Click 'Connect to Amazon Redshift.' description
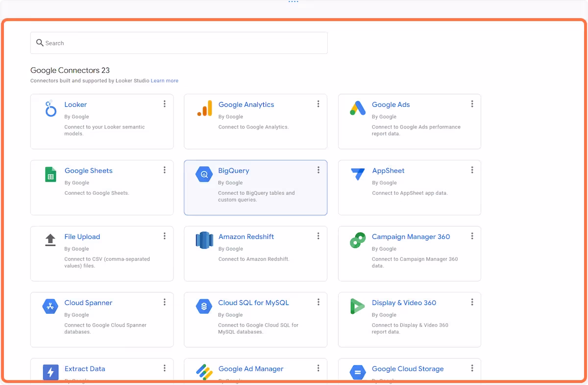Viewport: 588px width, 385px height. point(254,259)
